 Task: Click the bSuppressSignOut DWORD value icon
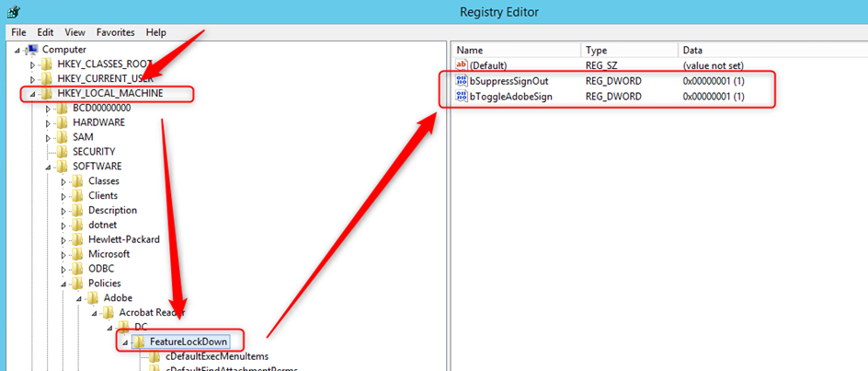[462, 81]
